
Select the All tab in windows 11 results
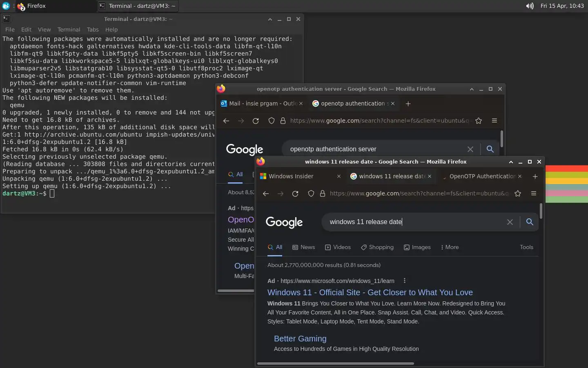275,247
